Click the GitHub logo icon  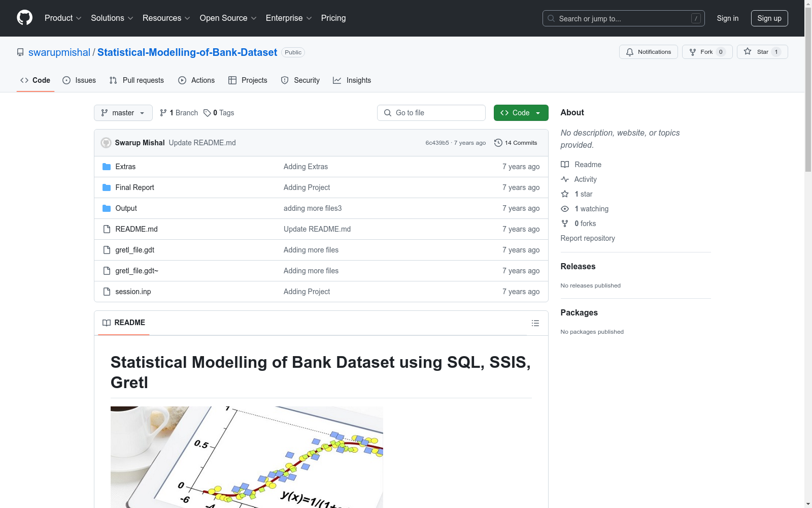pos(24,18)
